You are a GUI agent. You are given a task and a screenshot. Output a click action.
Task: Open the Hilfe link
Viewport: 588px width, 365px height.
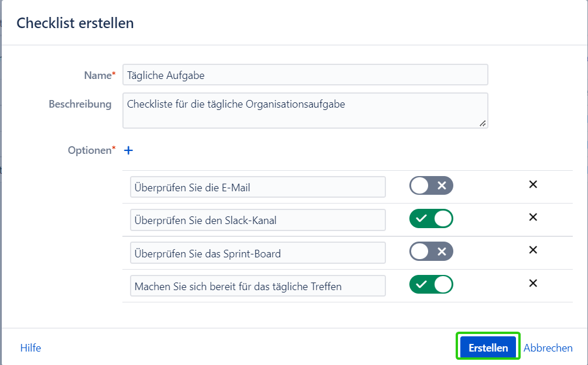30,348
